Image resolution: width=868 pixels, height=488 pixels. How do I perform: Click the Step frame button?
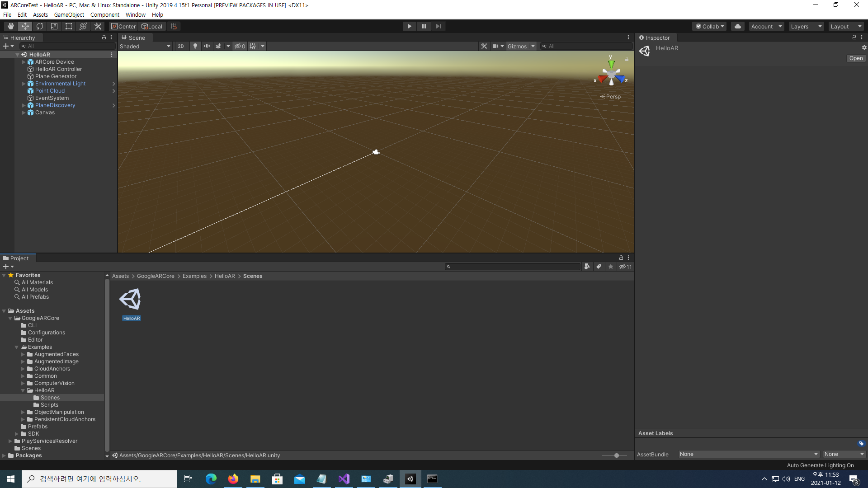pos(438,26)
